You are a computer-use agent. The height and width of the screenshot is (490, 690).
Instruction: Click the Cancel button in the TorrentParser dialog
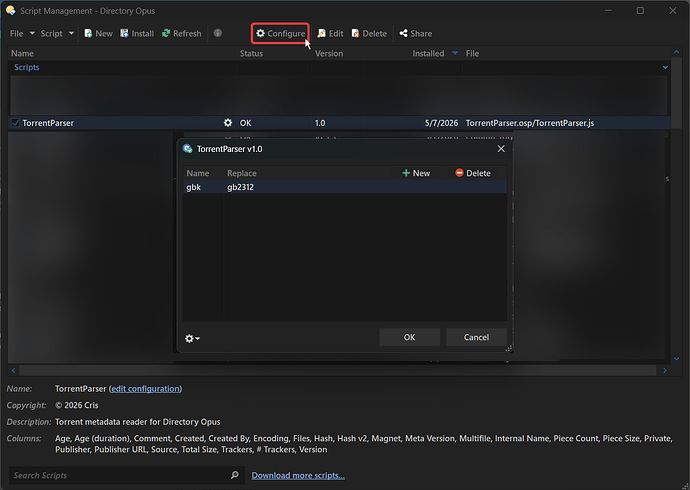(476, 337)
